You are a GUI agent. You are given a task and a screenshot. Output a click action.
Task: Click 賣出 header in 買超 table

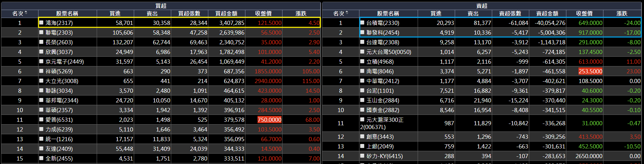click(152, 13)
